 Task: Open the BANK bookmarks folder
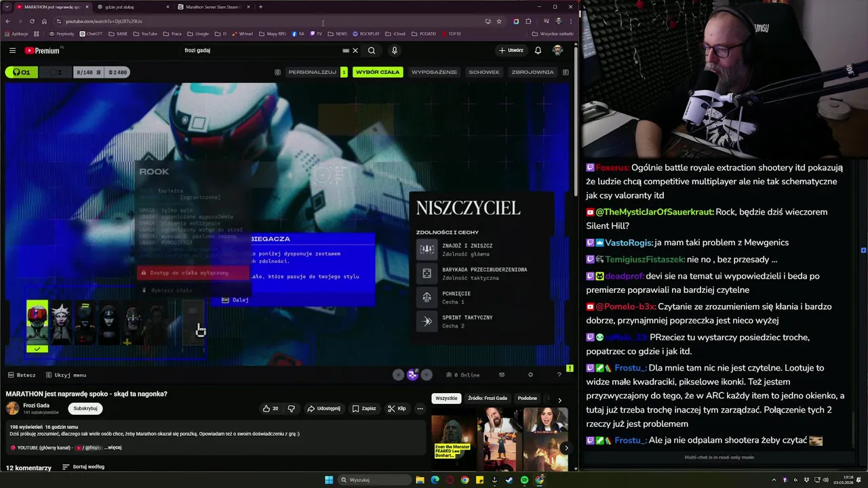[x=118, y=34]
